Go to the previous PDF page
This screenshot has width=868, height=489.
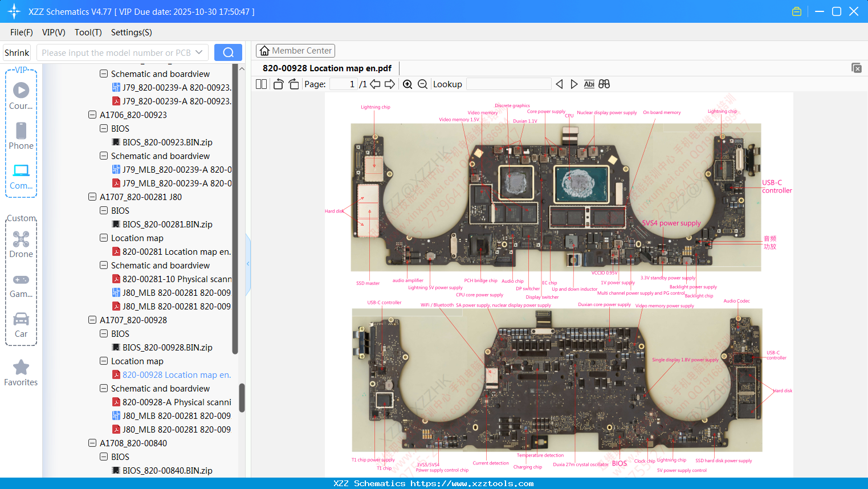(375, 84)
